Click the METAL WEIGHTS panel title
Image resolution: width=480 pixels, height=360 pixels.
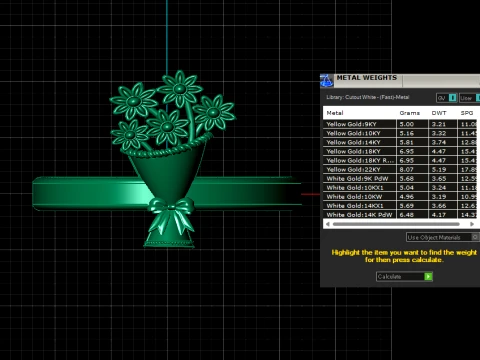pos(367,78)
